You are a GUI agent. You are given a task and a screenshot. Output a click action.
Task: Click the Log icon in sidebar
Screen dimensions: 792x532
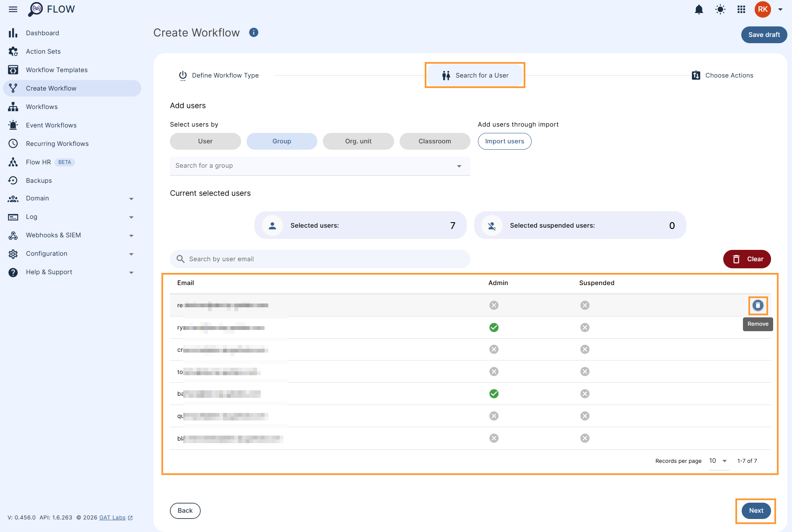[x=13, y=217]
